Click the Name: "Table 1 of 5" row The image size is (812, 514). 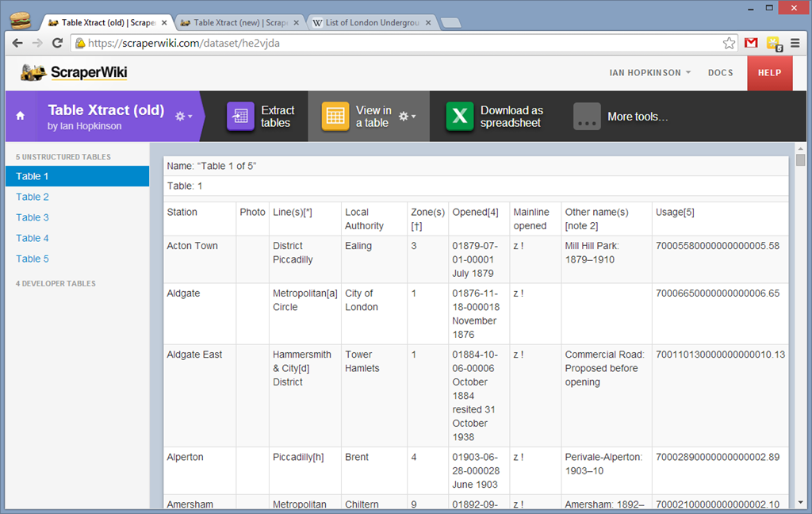coord(476,166)
